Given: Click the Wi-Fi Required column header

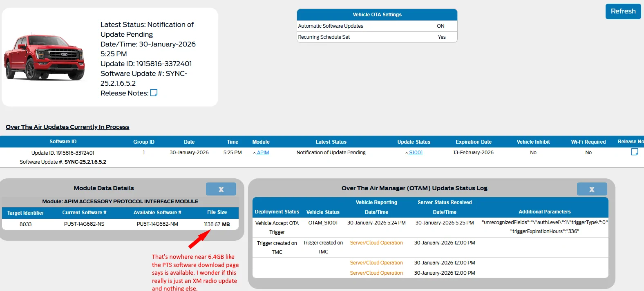Looking at the screenshot, I should click(588, 142).
